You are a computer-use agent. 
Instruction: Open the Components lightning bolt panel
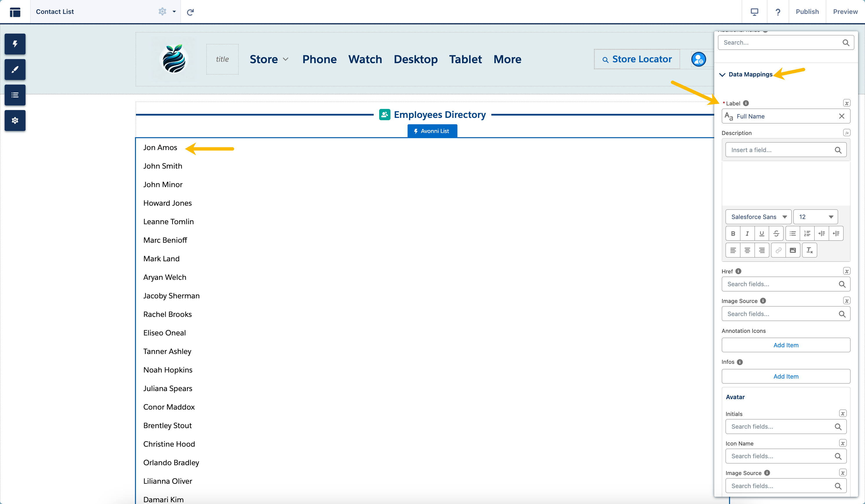click(15, 44)
